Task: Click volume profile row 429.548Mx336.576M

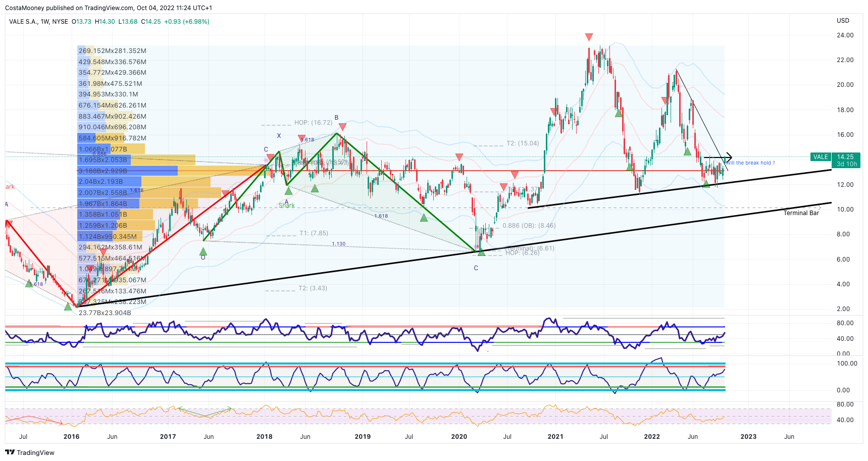Action: [113, 62]
